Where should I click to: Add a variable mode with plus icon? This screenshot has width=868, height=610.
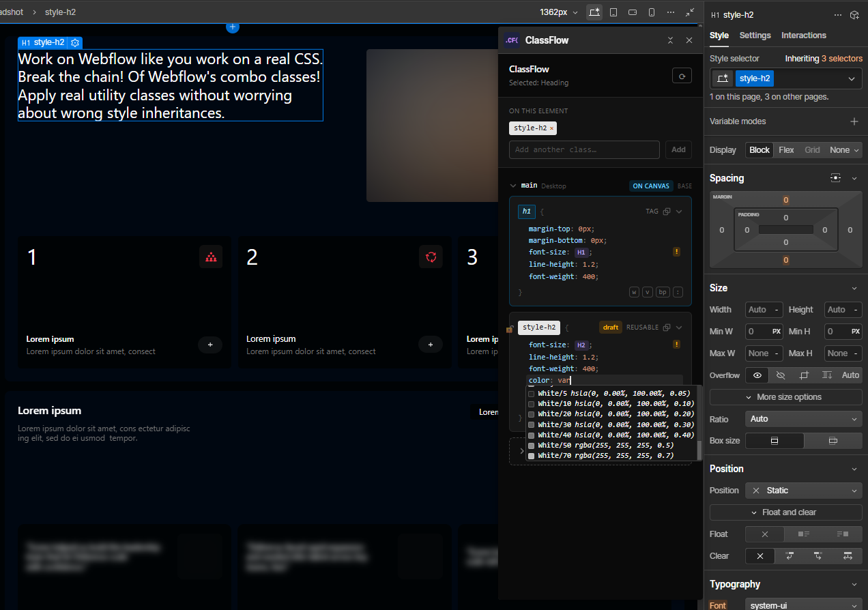point(854,121)
